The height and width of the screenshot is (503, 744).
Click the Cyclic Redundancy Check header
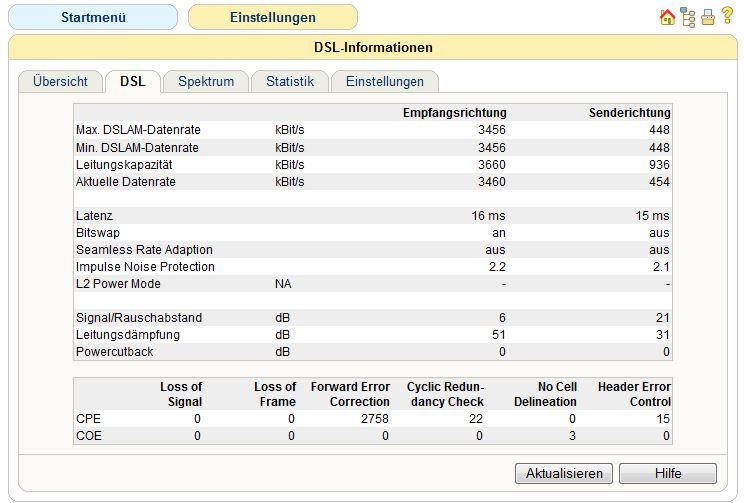tap(445, 394)
